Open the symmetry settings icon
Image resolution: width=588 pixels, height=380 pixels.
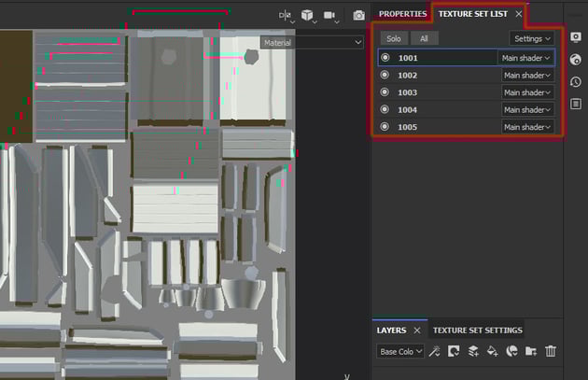(x=286, y=15)
